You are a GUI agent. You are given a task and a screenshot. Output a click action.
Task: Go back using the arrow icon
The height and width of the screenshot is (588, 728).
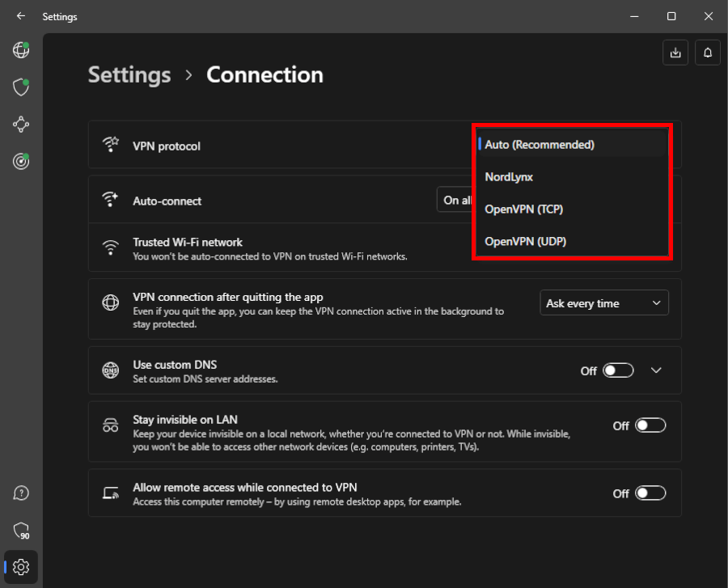point(21,16)
